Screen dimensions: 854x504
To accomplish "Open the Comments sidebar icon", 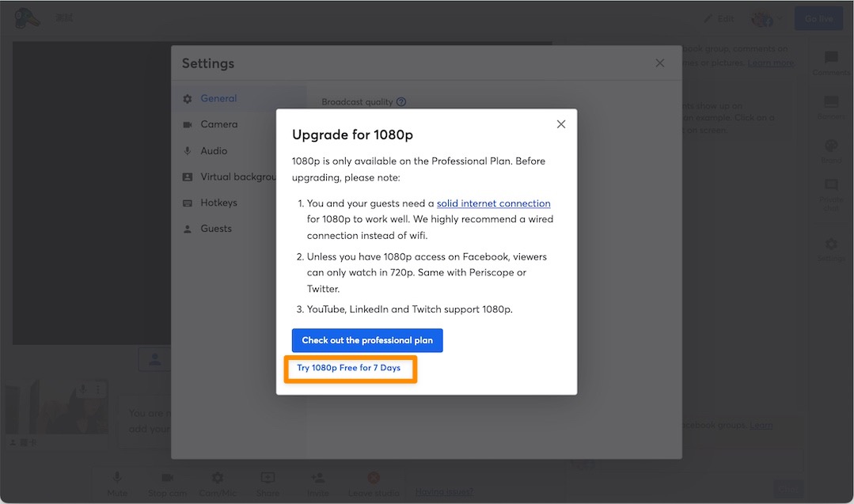I will tap(831, 57).
